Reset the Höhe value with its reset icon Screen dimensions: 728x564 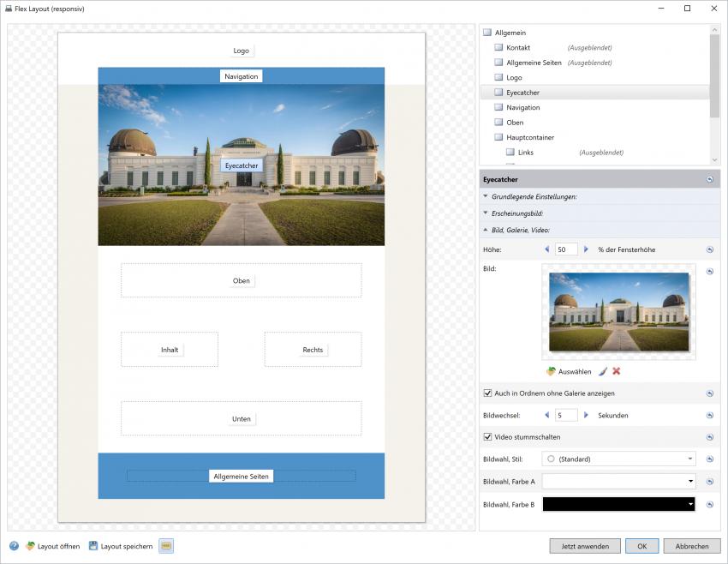(709, 249)
